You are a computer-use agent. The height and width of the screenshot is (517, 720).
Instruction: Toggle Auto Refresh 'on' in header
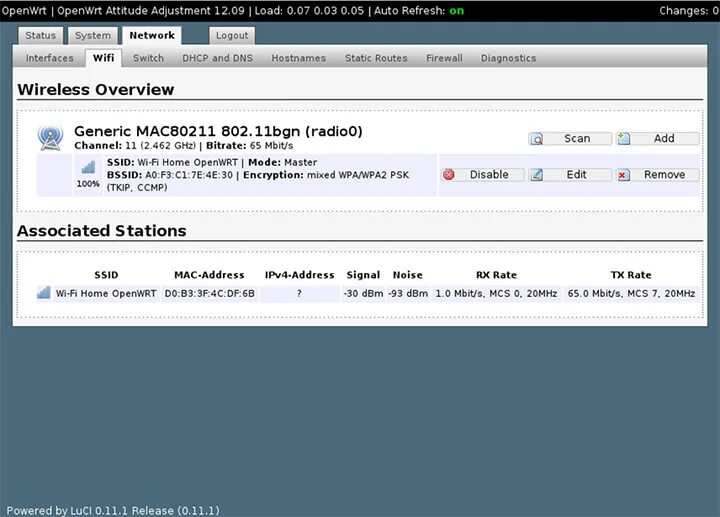coord(456,11)
